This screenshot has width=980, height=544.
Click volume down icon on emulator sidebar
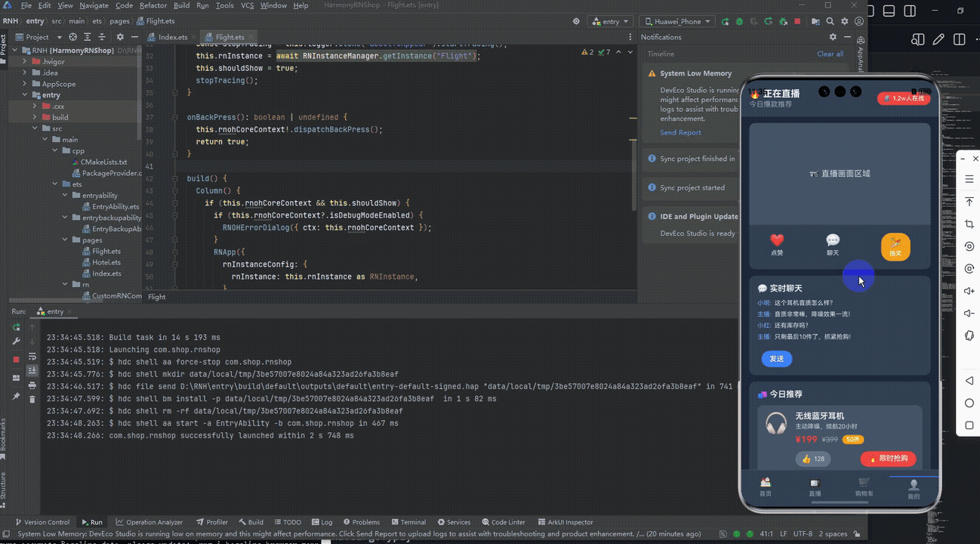coord(969,313)
